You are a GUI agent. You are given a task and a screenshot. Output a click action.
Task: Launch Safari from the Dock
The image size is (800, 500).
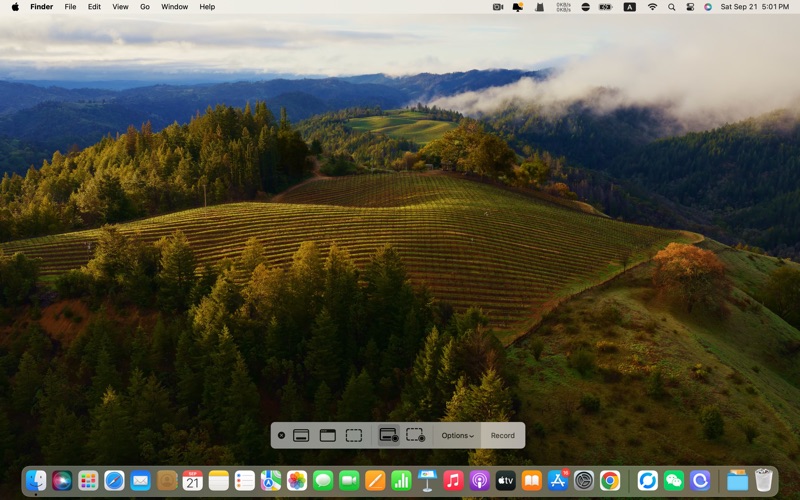(x=114, y=480)
